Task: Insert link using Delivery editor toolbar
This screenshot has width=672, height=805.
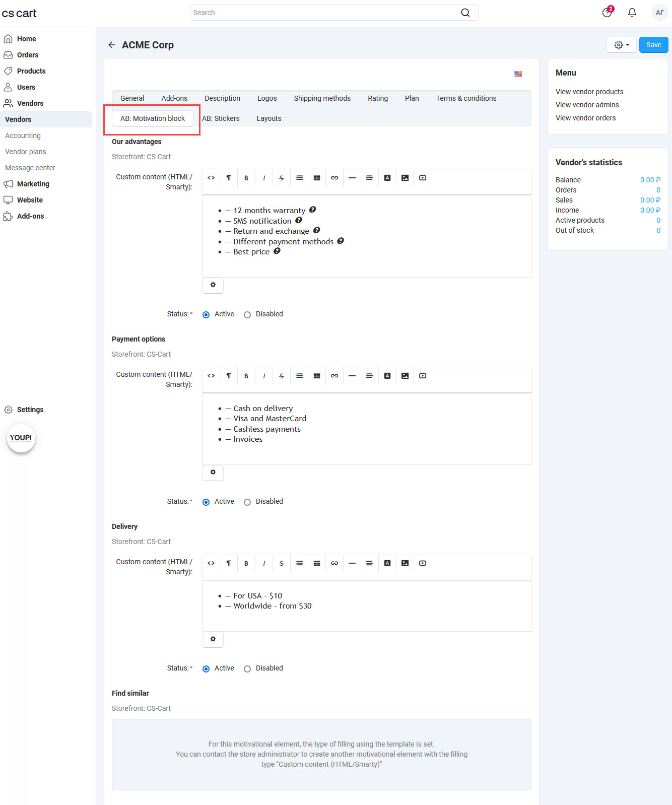Action: coord(334,563)
